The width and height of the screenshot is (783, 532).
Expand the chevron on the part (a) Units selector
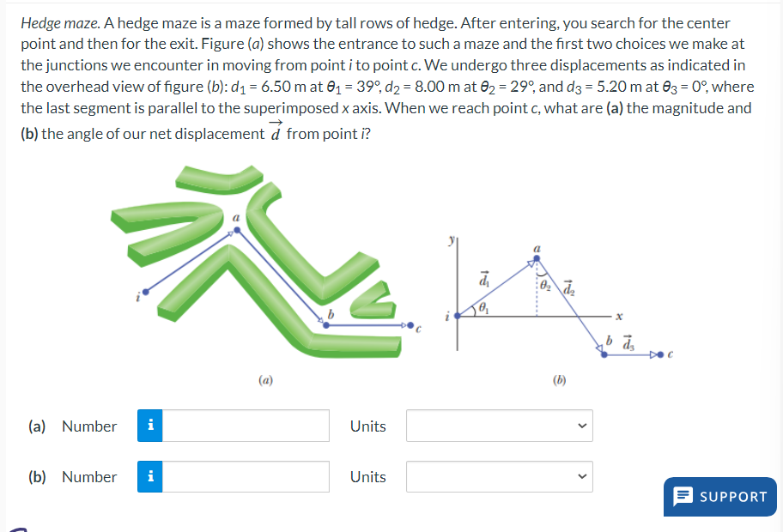coord(583,426)
